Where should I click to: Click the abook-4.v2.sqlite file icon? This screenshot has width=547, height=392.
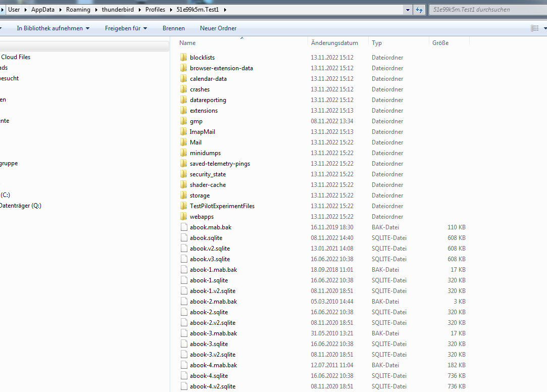click(x=184, y=386)
